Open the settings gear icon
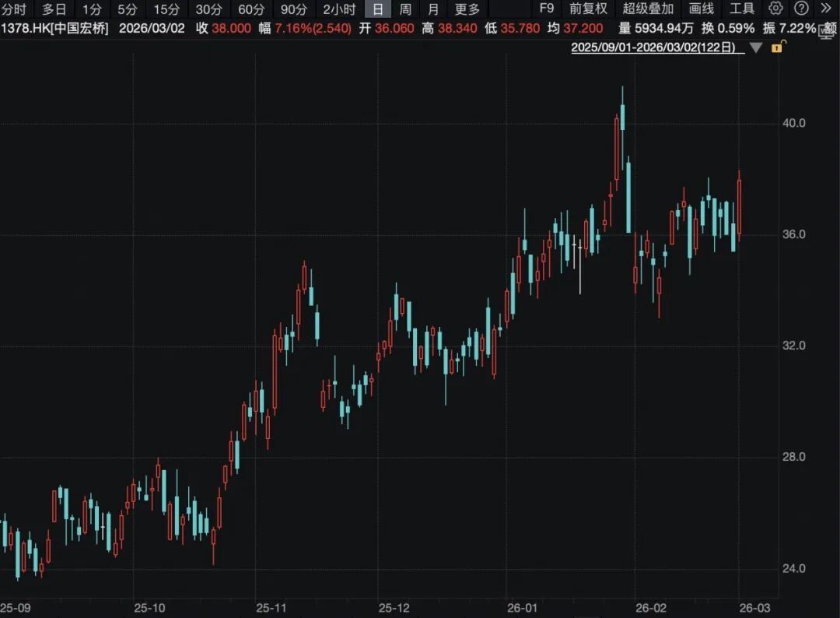Screen dimensions: 840x618 coord(775,9)
